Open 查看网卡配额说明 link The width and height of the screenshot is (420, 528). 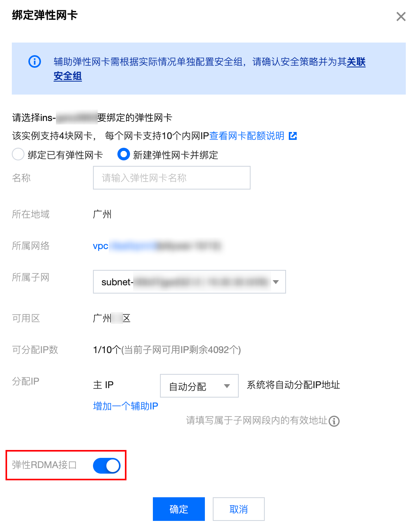pos(247,136)
